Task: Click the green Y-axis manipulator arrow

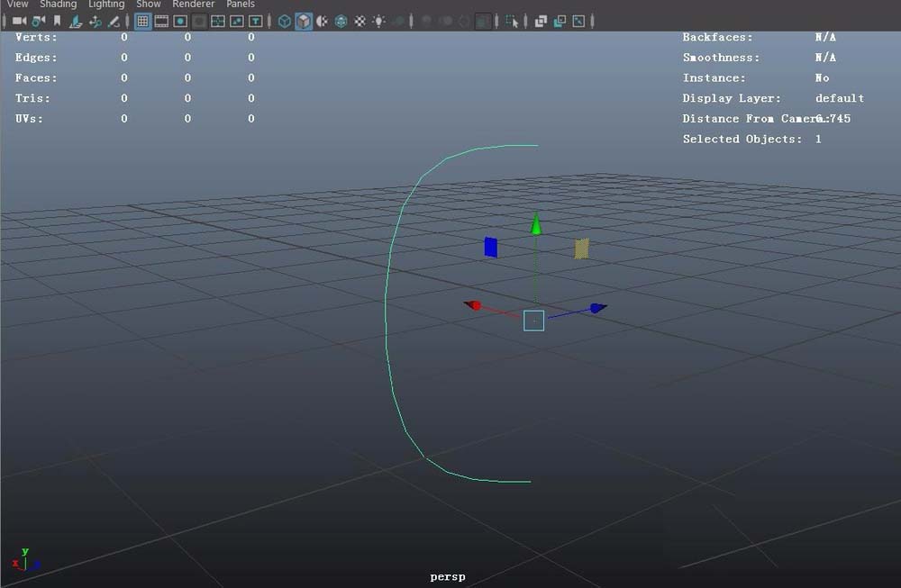Action: (x=536, y=225)
